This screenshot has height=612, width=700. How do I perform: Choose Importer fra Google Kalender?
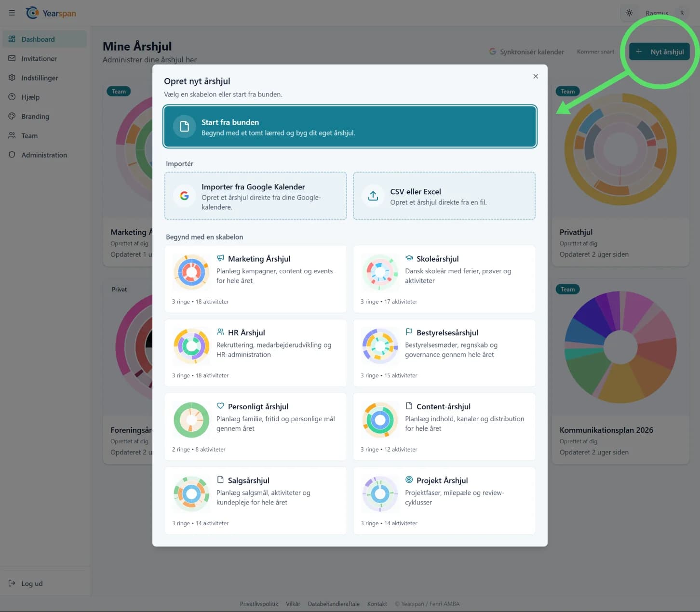256,196
